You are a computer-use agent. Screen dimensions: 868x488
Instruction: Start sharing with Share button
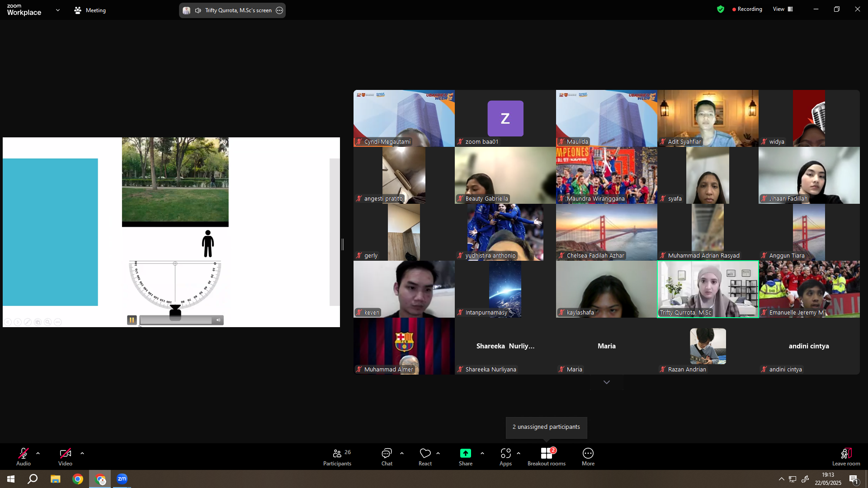466,457
